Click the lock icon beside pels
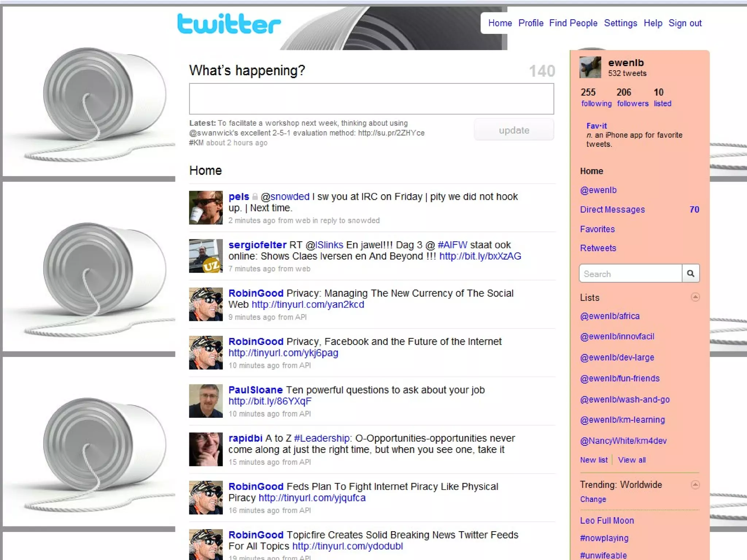747x560 pixels. click(x=255, y=197)
